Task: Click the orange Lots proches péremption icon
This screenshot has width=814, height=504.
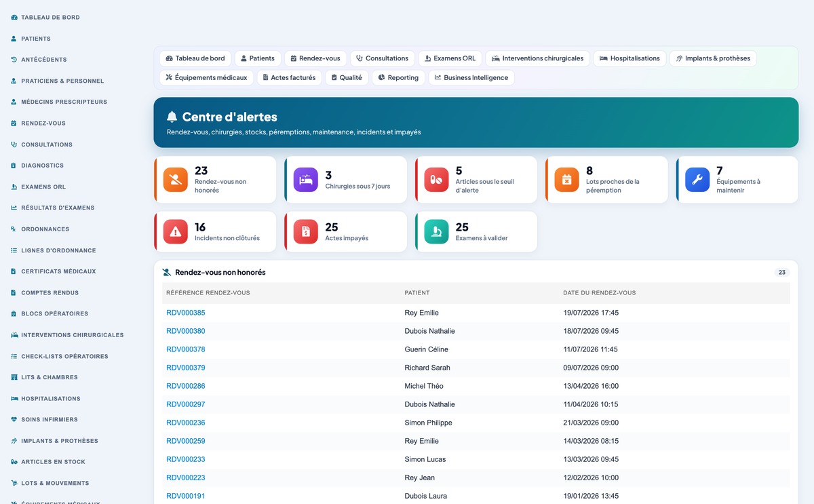Action: point(567,180)
